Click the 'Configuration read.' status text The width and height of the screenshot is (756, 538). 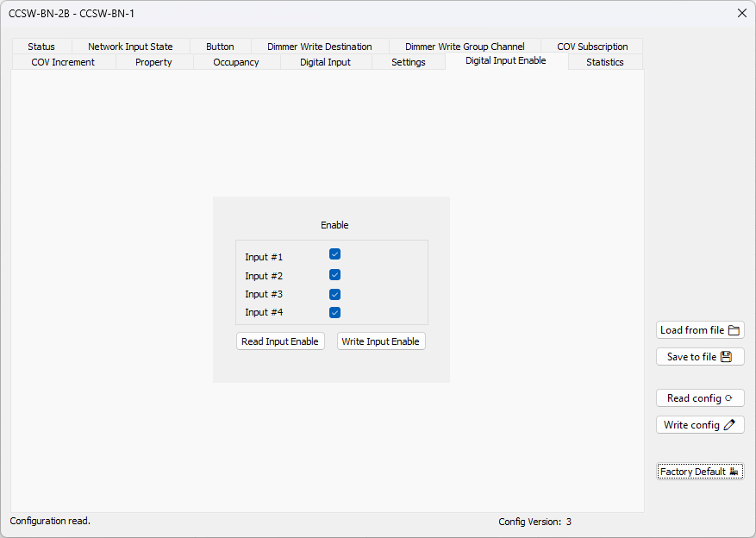[x=50, y=521]
